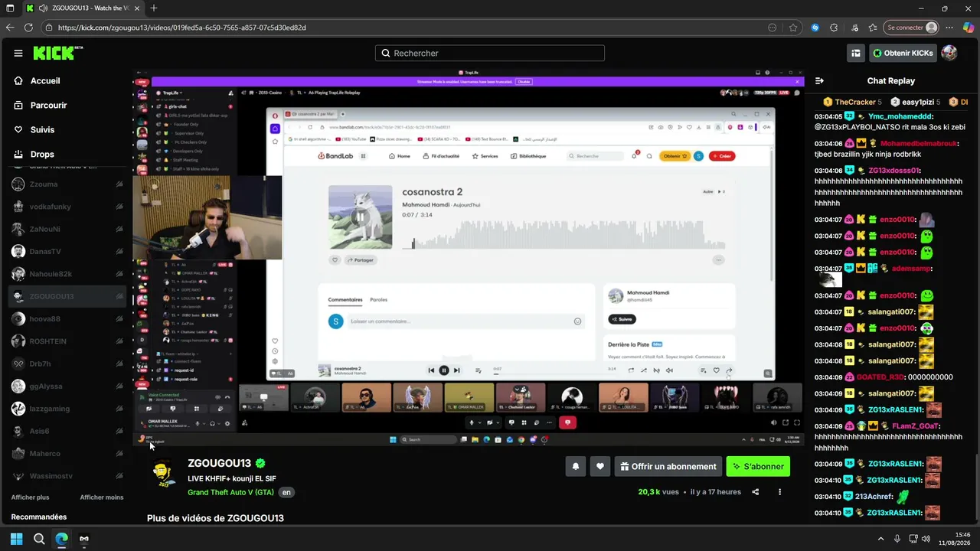
Task: Open the Kick user profile avatar menu
Action: (949, 53)
